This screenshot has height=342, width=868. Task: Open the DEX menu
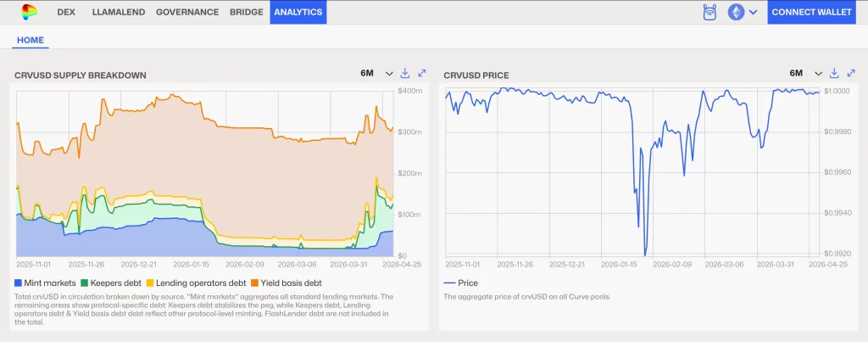[x=66, y=12]
